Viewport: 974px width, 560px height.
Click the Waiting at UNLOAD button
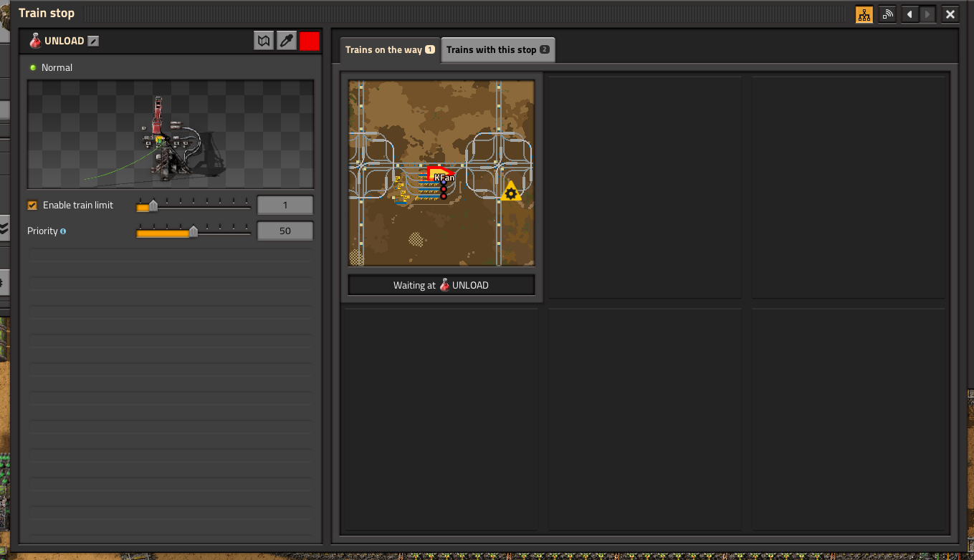click(441, 285)
